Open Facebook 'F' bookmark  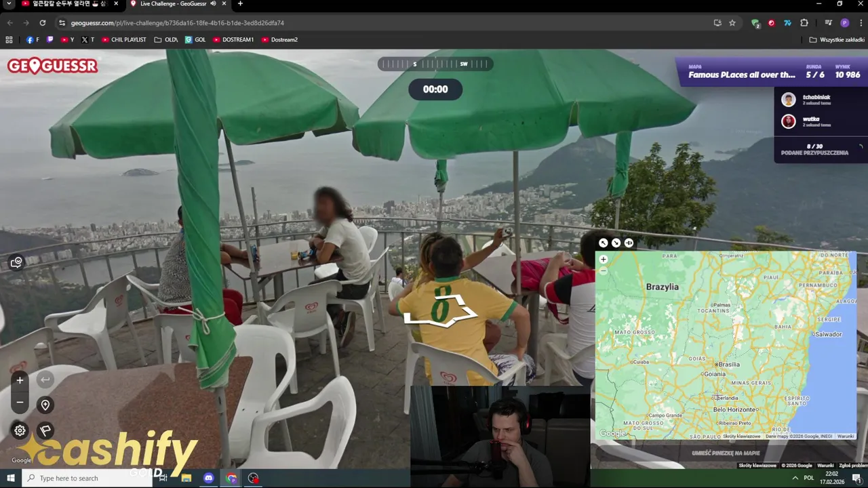(x=33, y=40)
